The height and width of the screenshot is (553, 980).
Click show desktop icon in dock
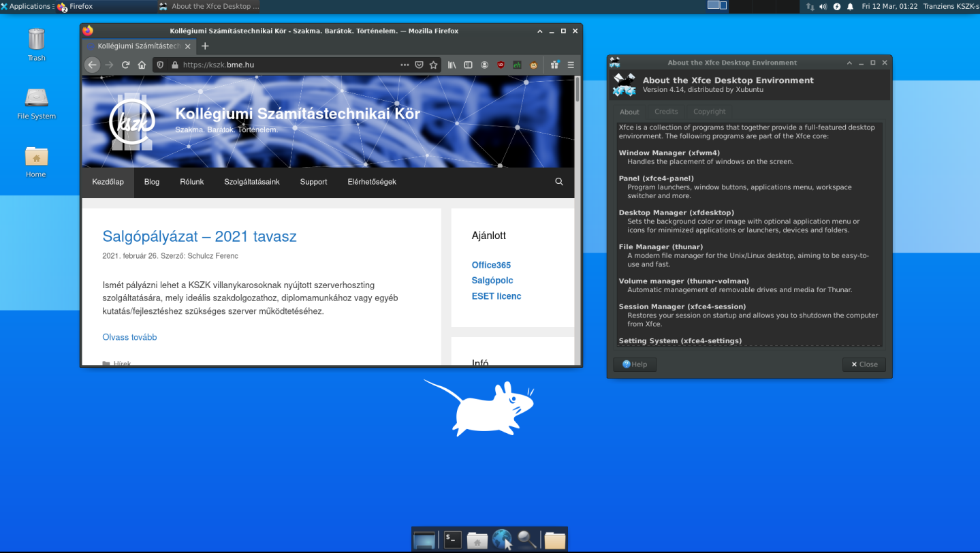tap(424, 540)
